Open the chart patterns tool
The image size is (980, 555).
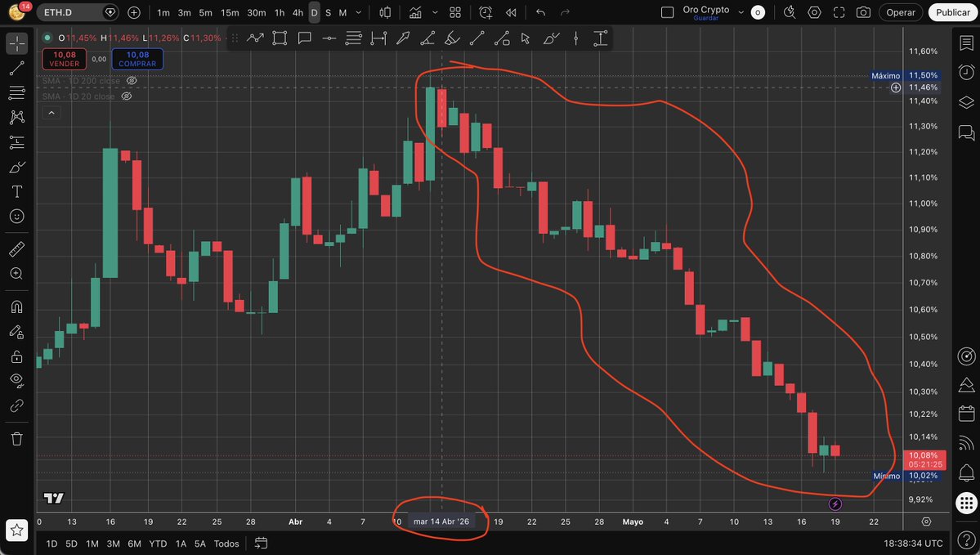pyautogui.click(x=17, y=117)
